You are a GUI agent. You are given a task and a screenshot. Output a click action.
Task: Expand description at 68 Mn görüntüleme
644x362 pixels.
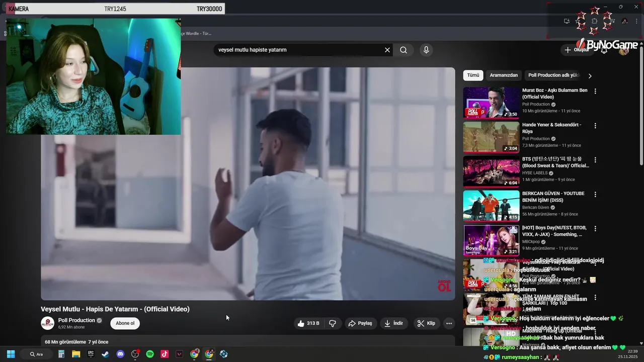(76, 342)
